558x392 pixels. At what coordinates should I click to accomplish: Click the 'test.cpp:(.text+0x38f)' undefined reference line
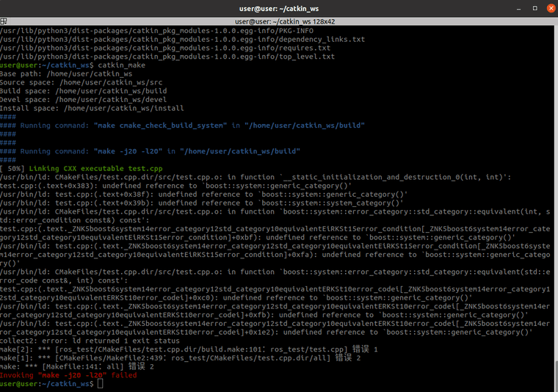point(203,195)
